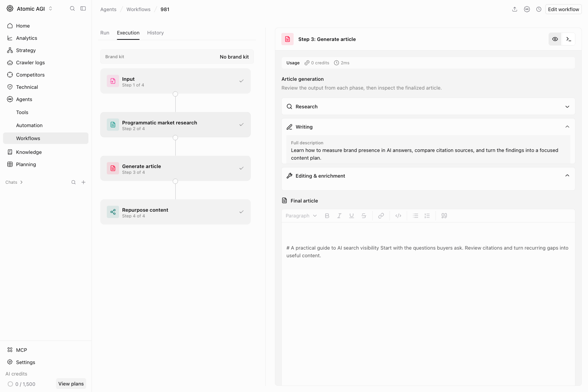Screen dimensions: 588x392
Task: Open the Competitors page
Action: point(46,75)
